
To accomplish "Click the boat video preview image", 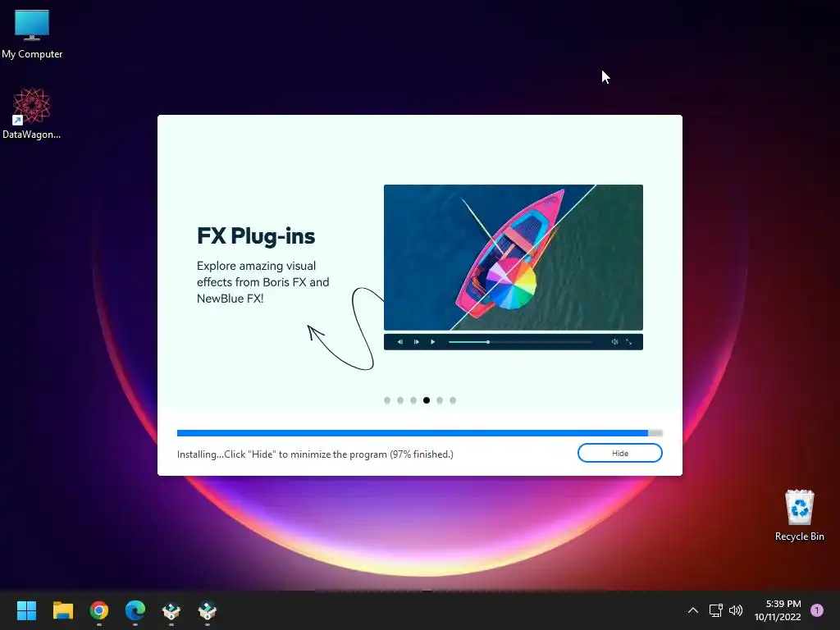I will 514,257.
